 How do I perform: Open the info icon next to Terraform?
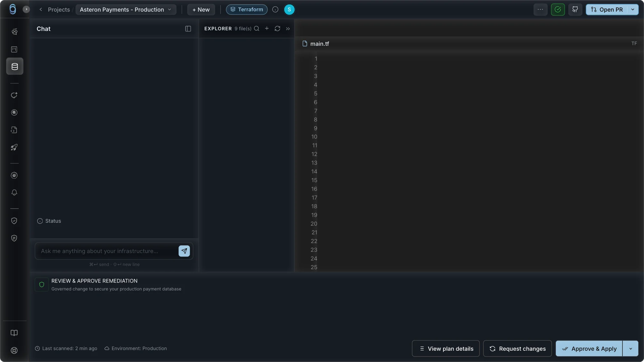point(275,10)
